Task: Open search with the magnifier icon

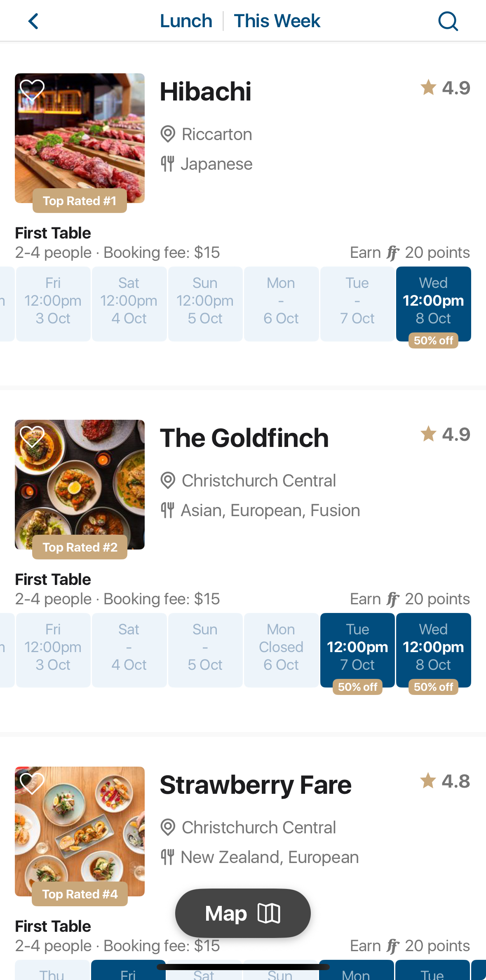Action: click(x=448, y=21)
